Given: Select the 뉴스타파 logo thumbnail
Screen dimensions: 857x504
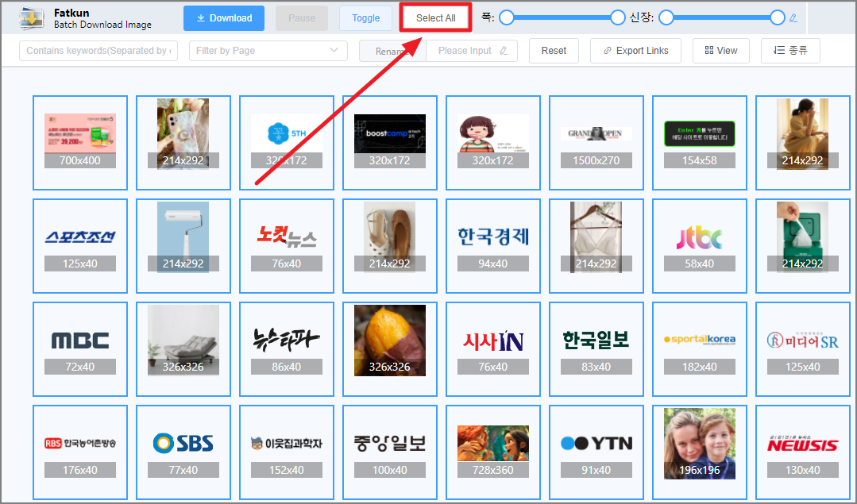Looking at the screenshot, I should coord(287,349).
